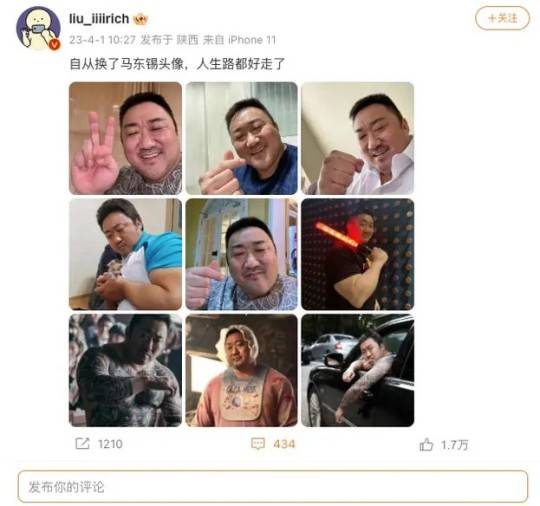This screenshot has width=540, height=506.
Task: Open the liu_iiiirich username link
Action: [99, 19]
